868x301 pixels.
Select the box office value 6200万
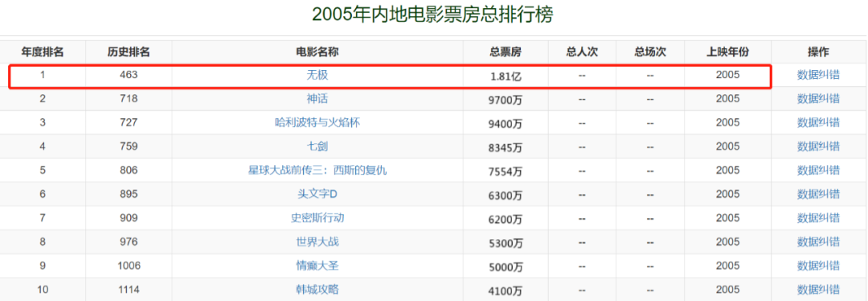(506, 220)
